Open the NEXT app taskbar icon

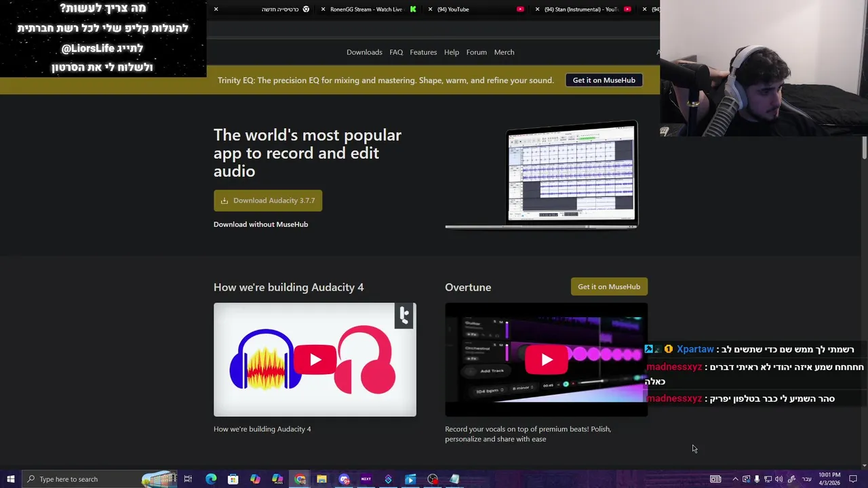click(x=366, y=479)
